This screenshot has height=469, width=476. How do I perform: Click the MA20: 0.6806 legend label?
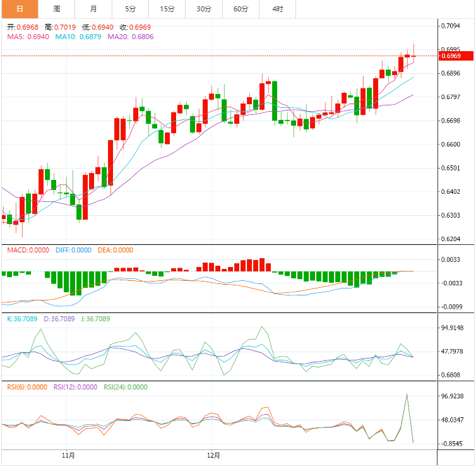(131, 37)
